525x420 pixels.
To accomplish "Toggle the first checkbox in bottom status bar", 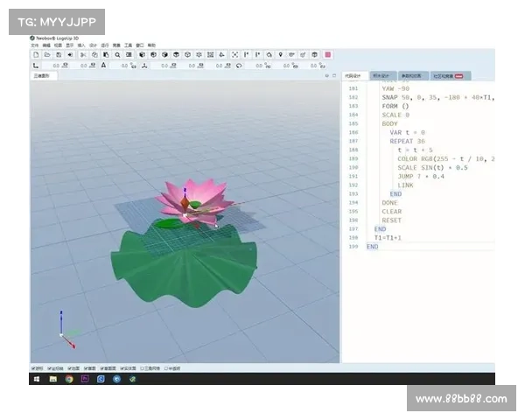I will (x=33, y=368).
